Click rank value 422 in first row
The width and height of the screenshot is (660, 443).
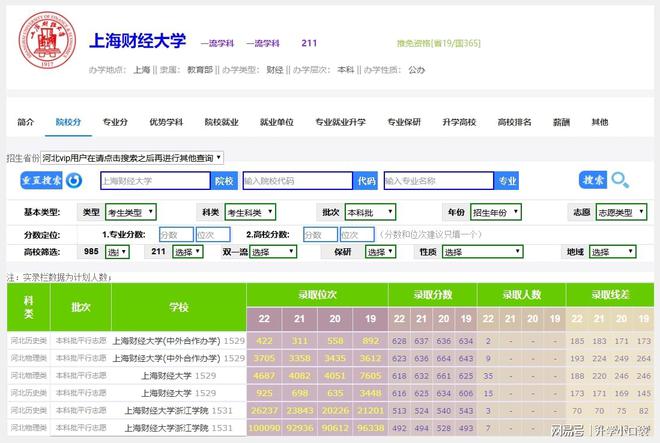click(x=264, y=341)
